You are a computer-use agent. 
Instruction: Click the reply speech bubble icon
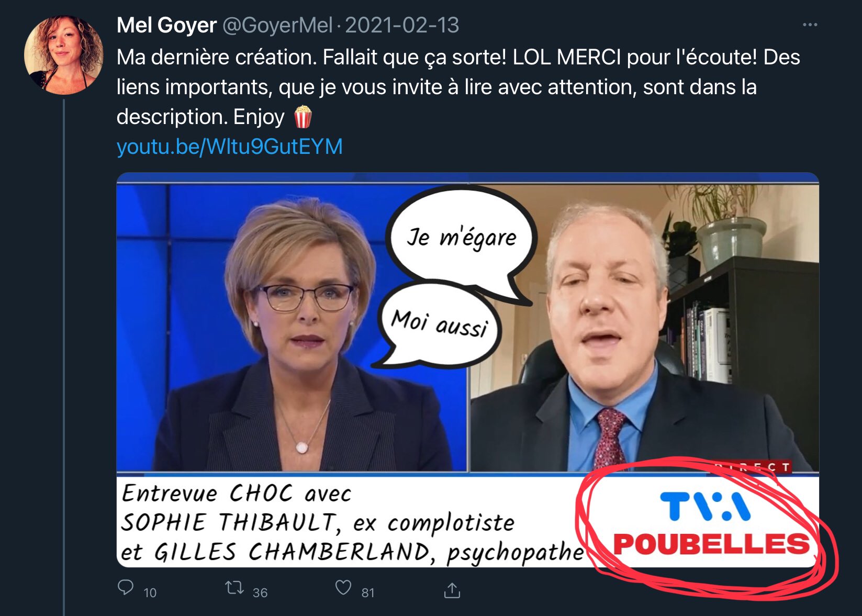tap(126, 588)
